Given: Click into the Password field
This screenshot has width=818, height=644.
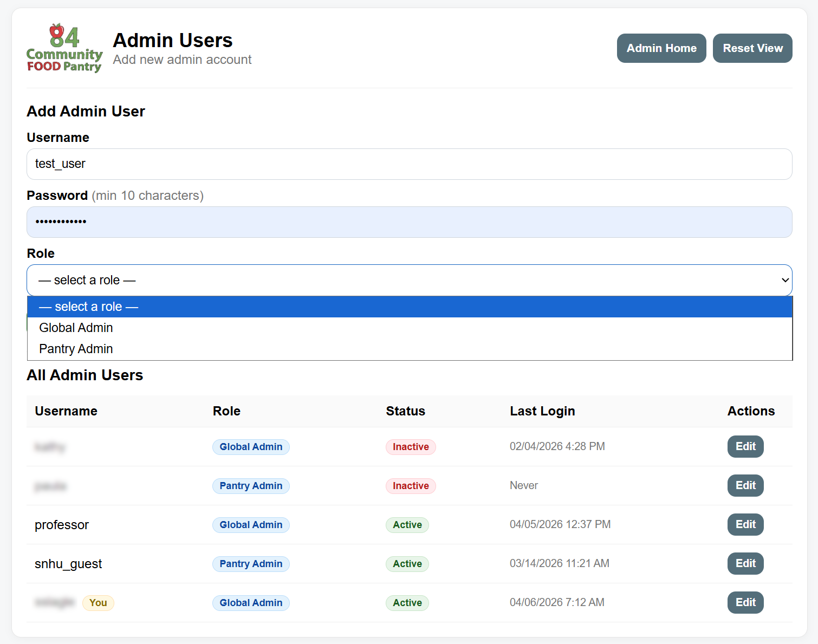Looking at the screenshot, I should click(410, 222).
